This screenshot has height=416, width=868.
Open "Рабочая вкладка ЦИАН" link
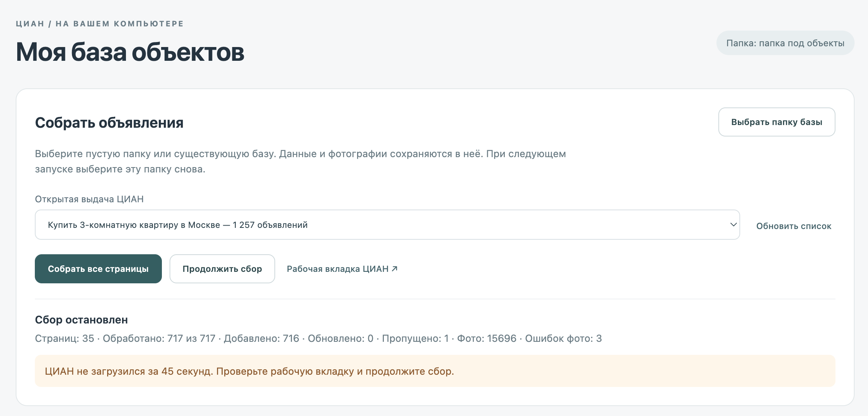pyautogui.click(x=342, y=269)
